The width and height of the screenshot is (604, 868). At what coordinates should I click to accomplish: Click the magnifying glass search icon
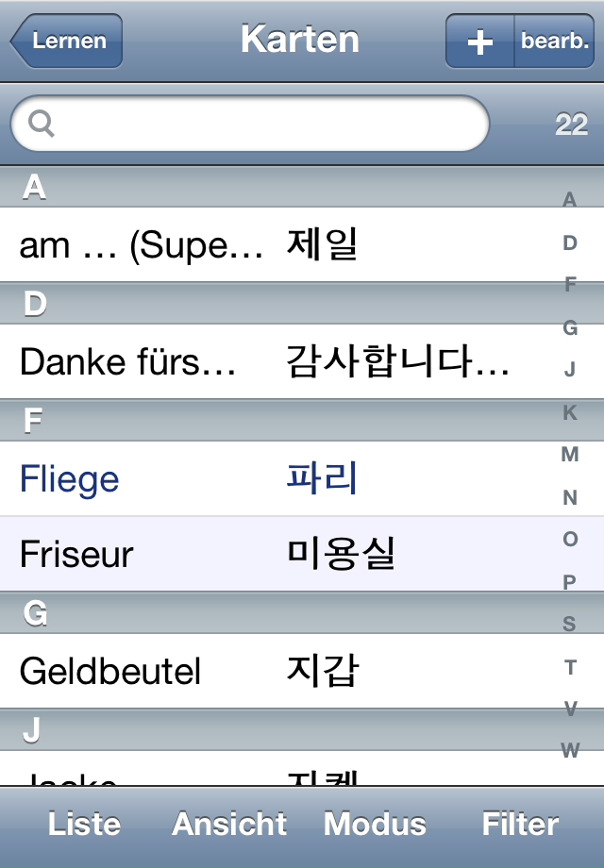click(x=42, y=123)
